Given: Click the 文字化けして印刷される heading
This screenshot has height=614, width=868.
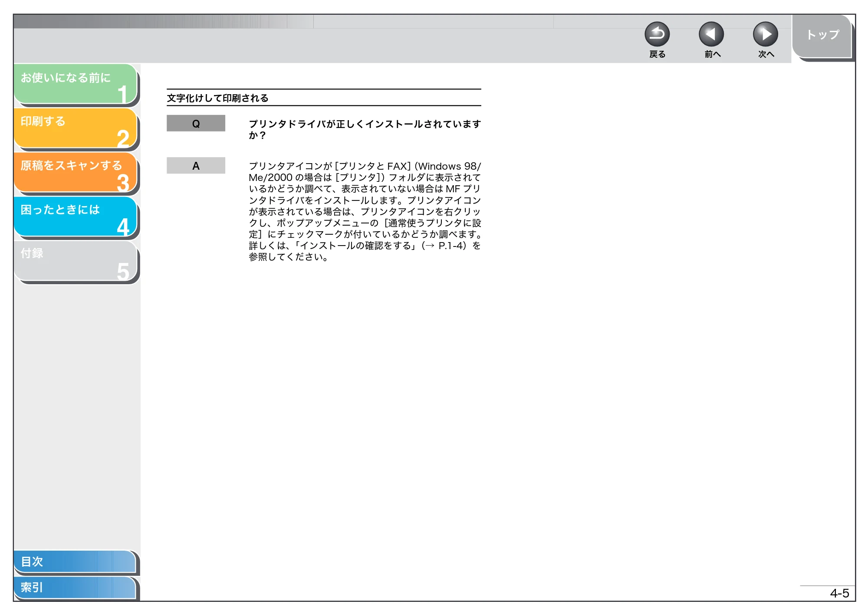Looking at the screenshot, I should tap(217, 98).
